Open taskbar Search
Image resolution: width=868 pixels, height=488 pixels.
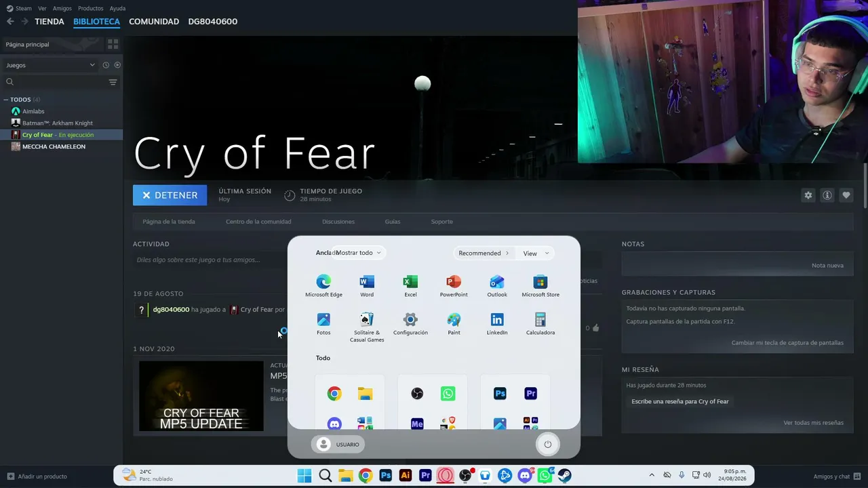[325, 476]
